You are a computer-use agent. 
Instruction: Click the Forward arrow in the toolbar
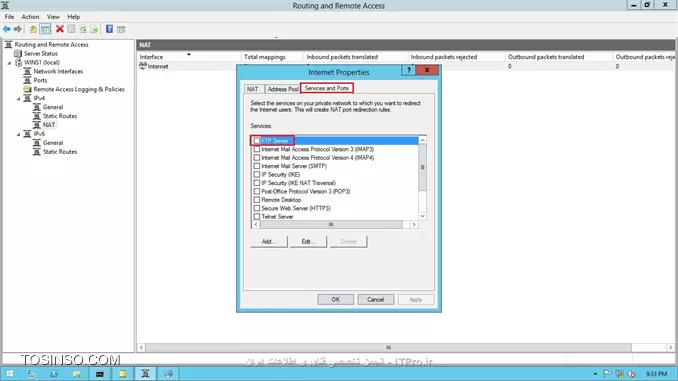(x=18, y=29)
